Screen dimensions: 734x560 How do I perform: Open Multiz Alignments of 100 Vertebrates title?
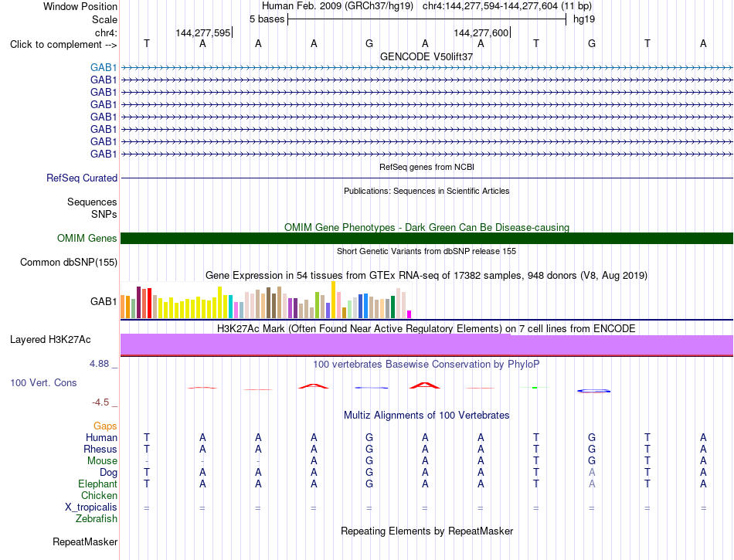tap(426, 415)
